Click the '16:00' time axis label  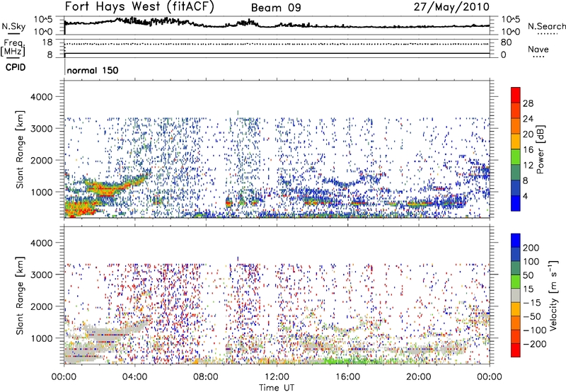347,377
